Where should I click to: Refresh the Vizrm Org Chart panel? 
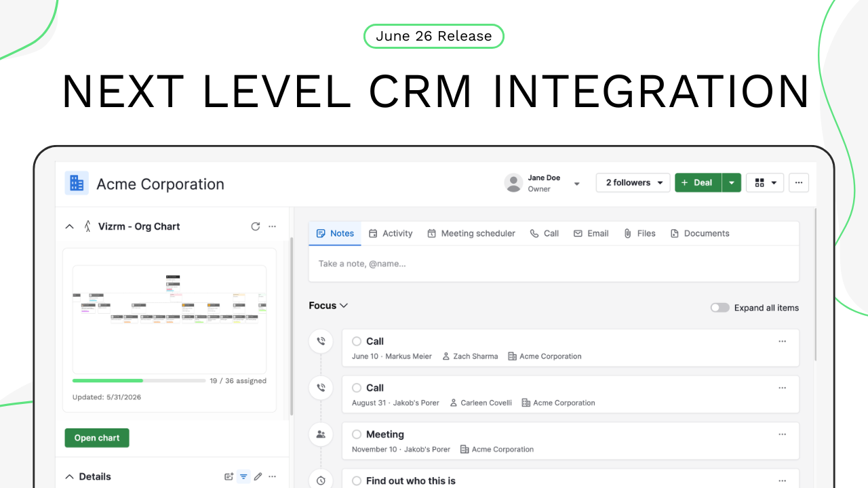pos(256,226)
